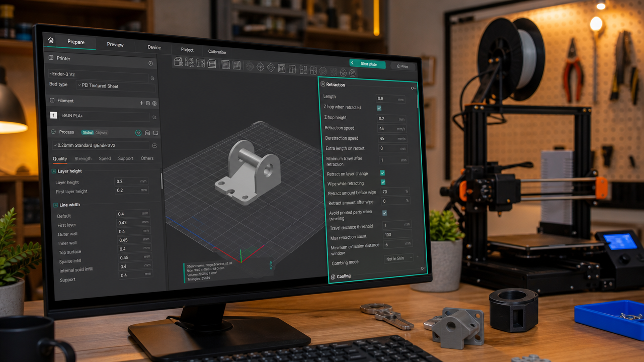Click circled advanced mode icon in Process header
Viewport: 644px width, 362px height.
pos(138,133)
